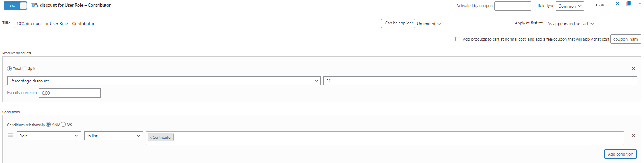Remove Contributor tag via small x

(151, 137)
